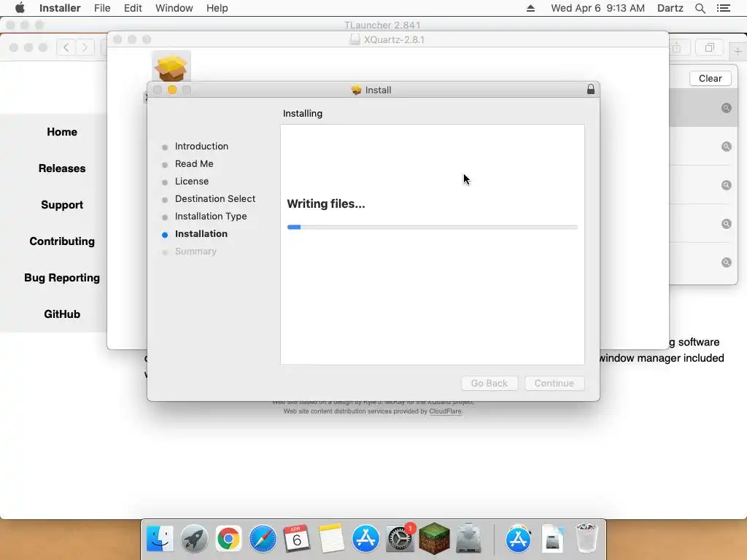Select the License step in installer
Viewport: 747px width, 560px height.
(x=192, y=181)
